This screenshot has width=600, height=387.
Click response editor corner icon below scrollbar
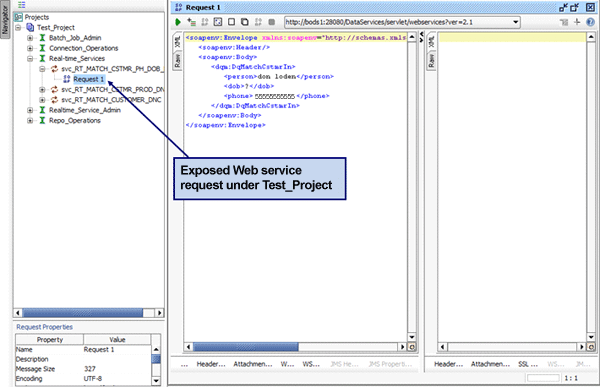pos(591,347)
